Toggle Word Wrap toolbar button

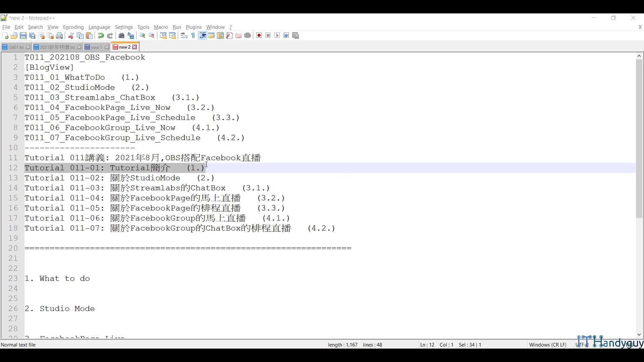pos(184,36)
